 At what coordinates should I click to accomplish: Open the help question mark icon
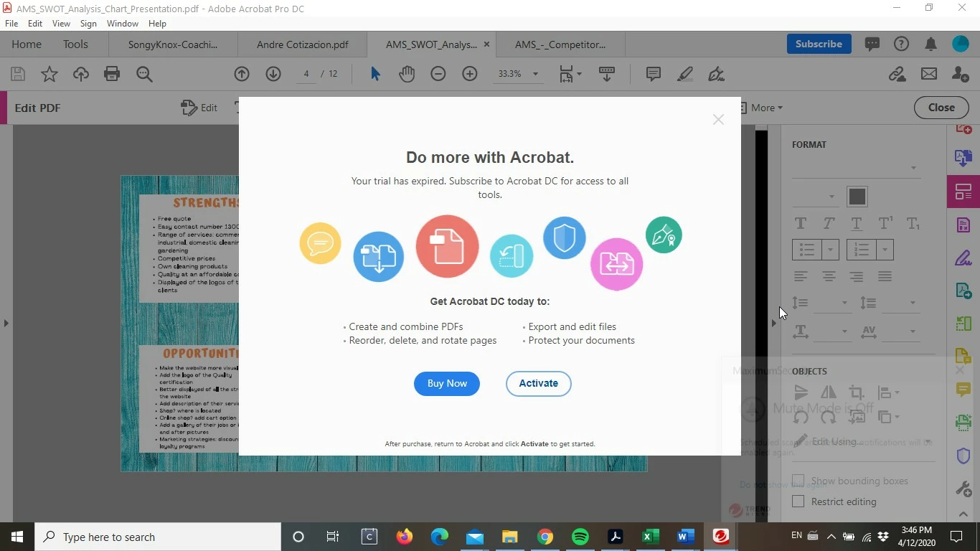click(x=901, y=44)
